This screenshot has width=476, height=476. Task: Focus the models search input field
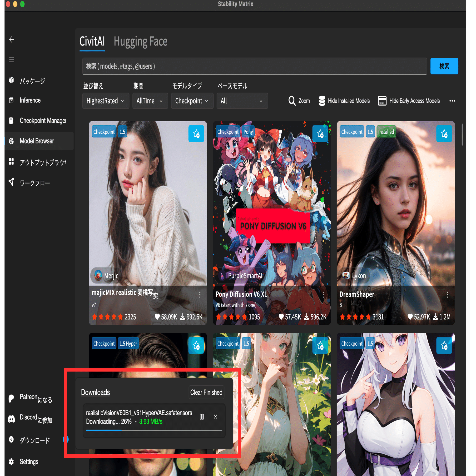254,66
